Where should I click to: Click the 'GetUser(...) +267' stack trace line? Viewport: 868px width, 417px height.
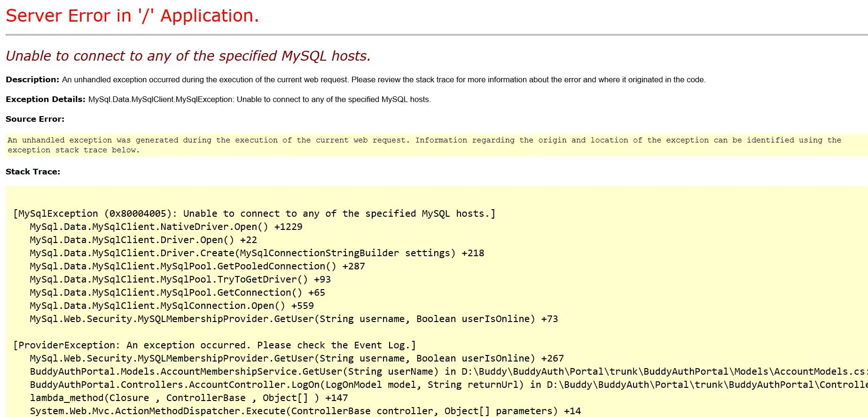point(297,358)
